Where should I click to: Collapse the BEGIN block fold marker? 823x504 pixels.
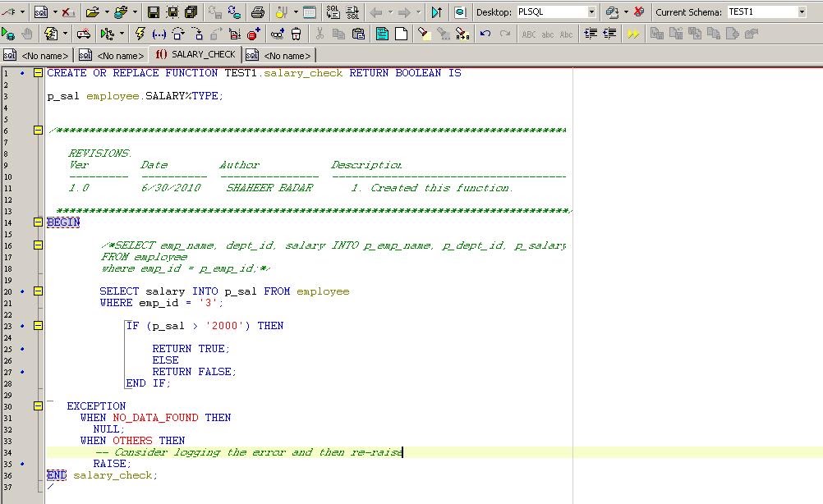[x=38, y=222]
